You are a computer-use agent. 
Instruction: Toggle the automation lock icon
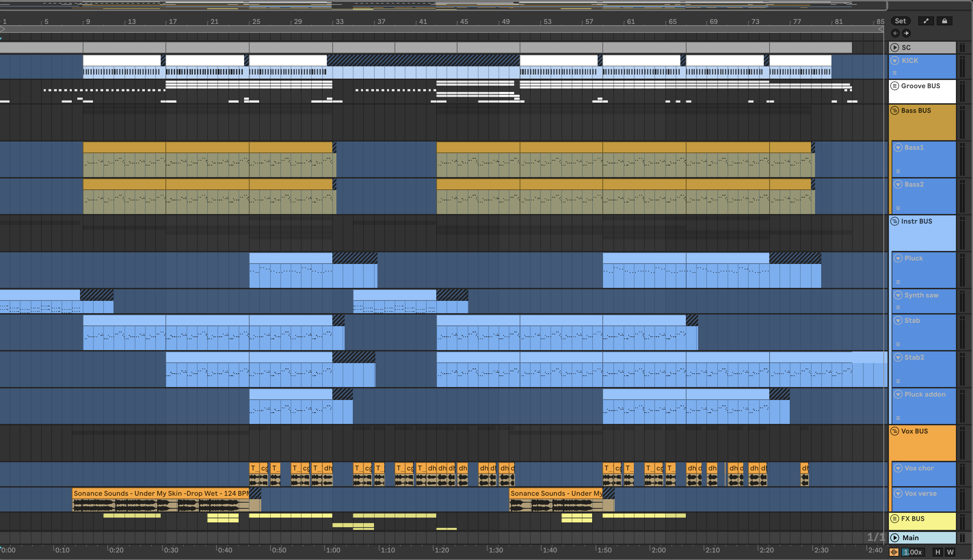[945, 21]
